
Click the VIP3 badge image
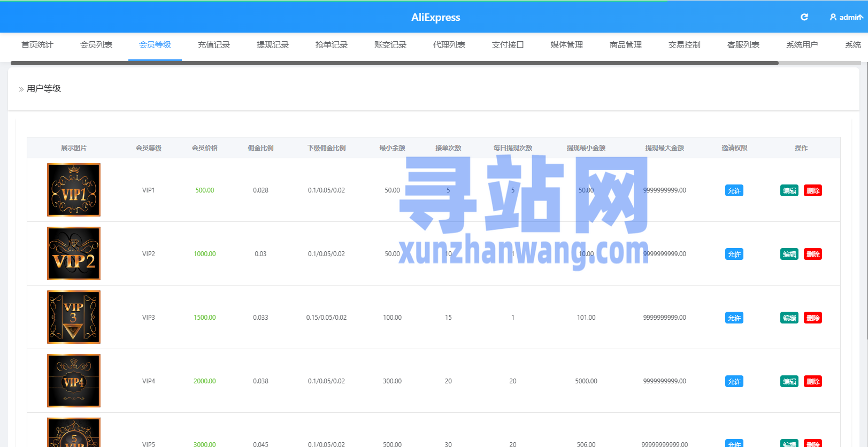pos(74,317)
